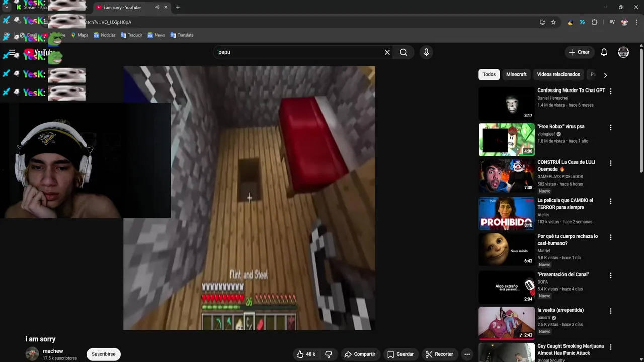
Task: Select the 'Todos' filter chip
Action: tap(489, 74)
